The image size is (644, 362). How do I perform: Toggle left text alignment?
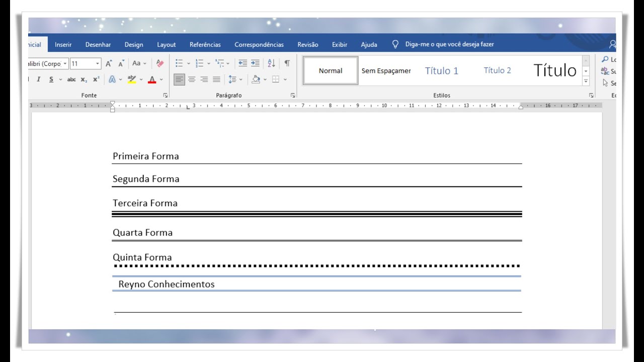[x=180, y=79]
